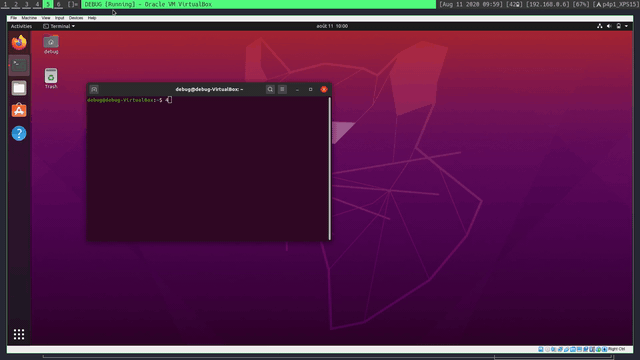Image resolution: width=640 pixels, height=360 pixels.
Task: Open the Trash desktop icon
Action: [51, 78]
